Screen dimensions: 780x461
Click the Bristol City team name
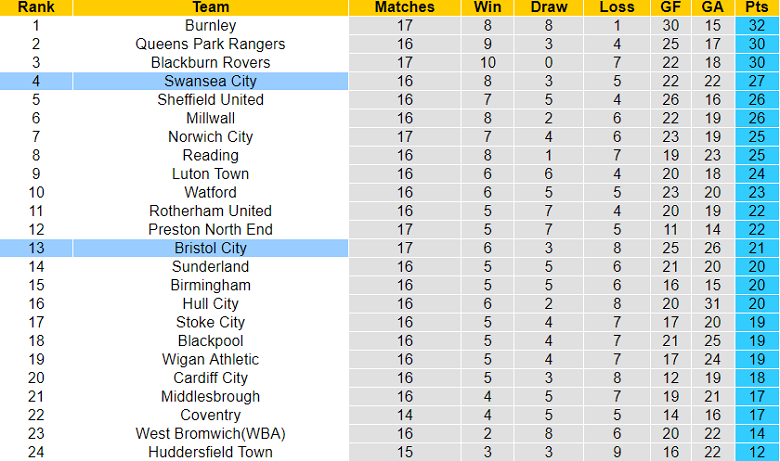[210, 248]
